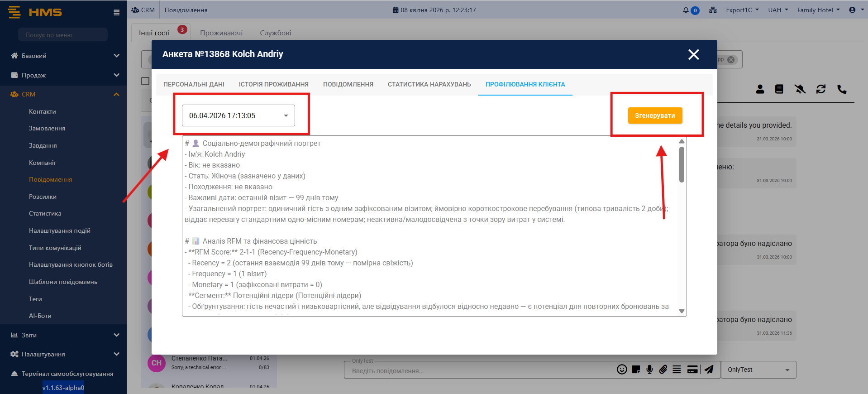The height and width of the screenshot is (394, 868).
Task: Open the profiling date dropdown 06.04.2026
Action: tap(238, 115)
